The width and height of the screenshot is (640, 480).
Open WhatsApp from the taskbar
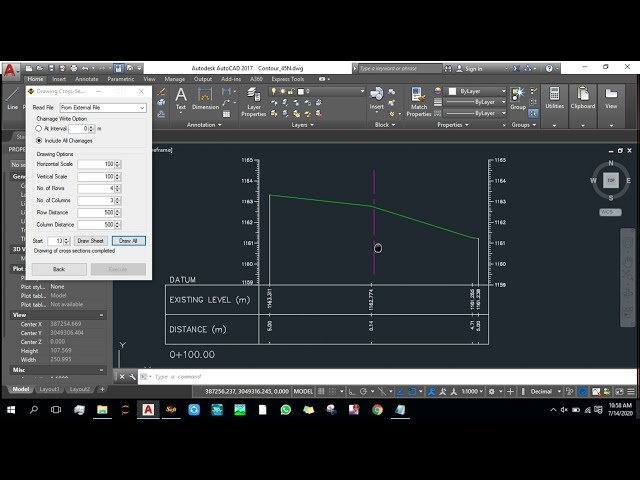point(286,410)
